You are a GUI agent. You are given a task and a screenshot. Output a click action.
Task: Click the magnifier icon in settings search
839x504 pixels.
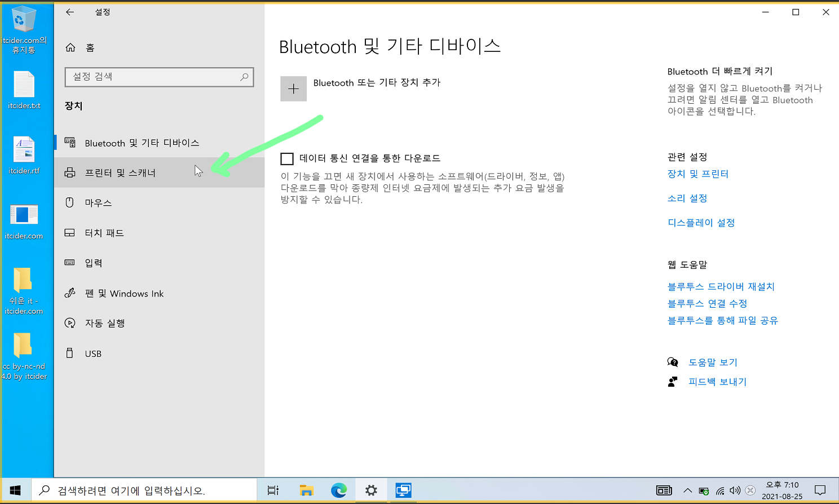pos(244,77)
